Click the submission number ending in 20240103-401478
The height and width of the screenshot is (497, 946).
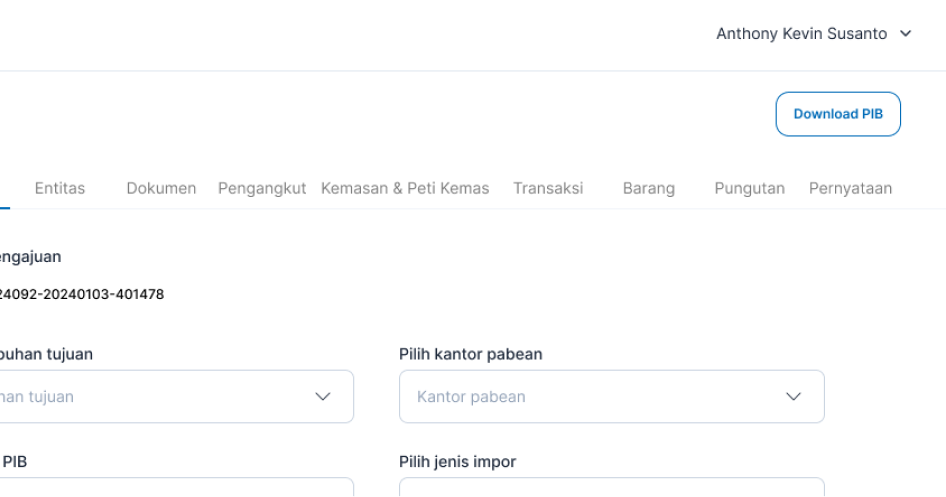[82, 294]
